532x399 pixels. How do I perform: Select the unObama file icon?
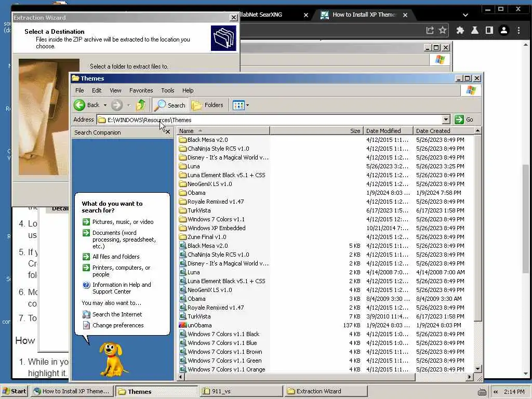click(183, 325)
